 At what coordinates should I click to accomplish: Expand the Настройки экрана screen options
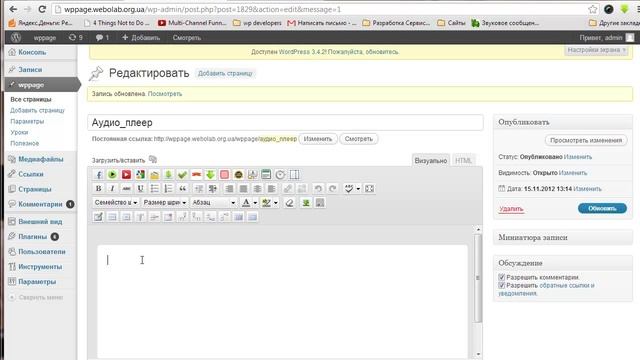pyautogui.click(x=596, y=50)
